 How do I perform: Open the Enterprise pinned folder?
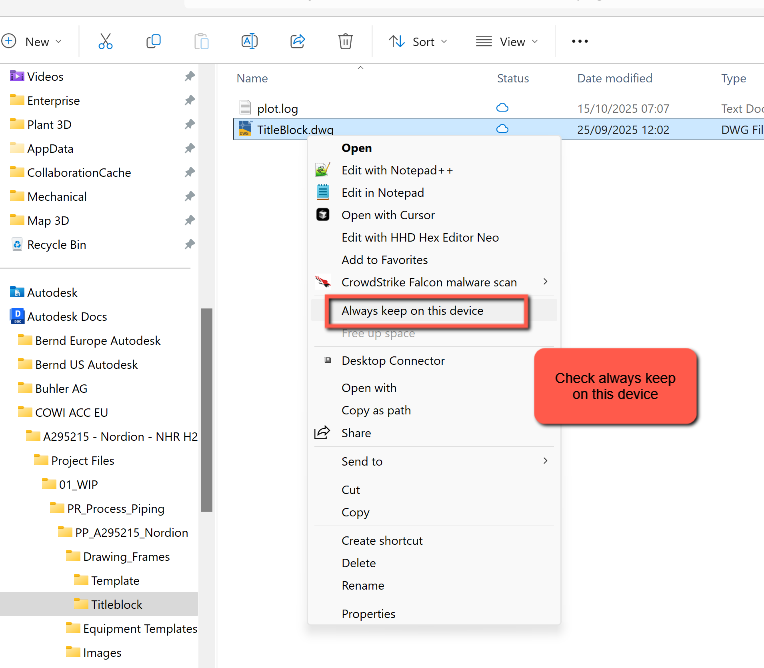(53, 100)
